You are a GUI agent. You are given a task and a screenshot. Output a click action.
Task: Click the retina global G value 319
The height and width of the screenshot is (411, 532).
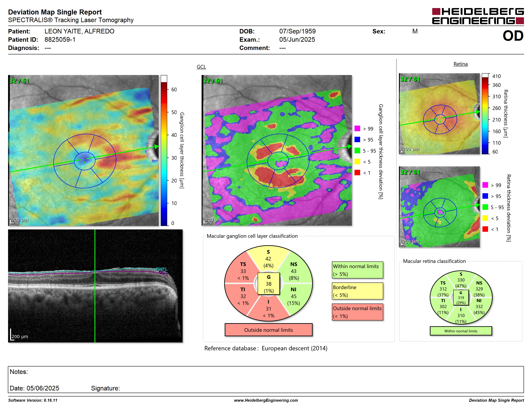461,298
